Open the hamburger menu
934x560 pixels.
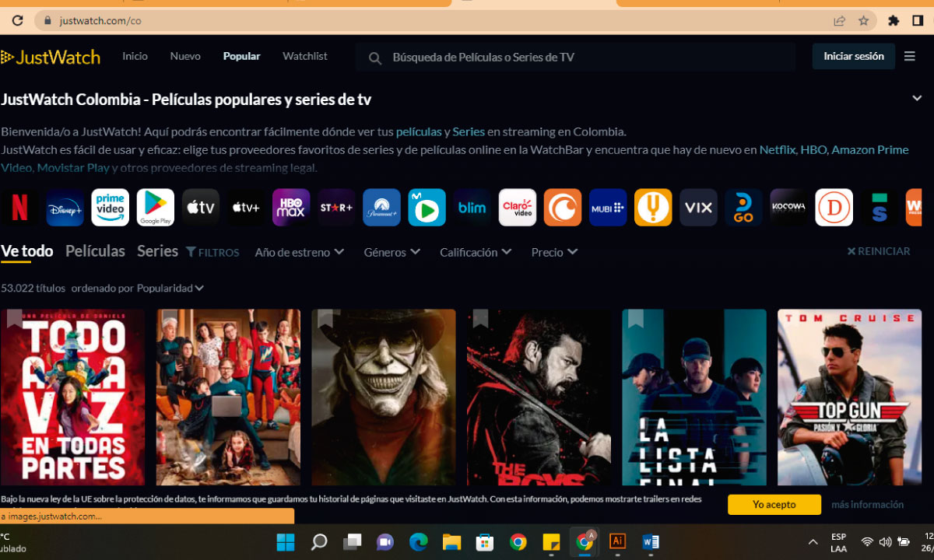[909, 56]
